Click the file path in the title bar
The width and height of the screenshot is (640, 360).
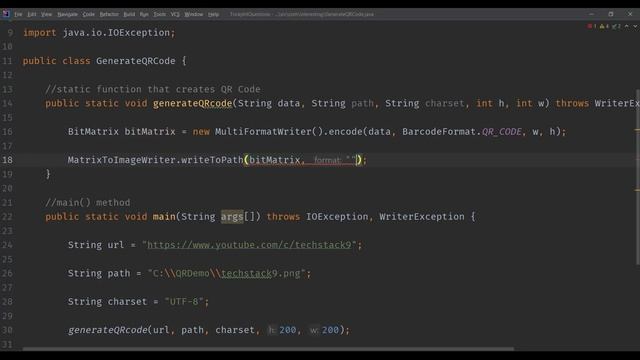click(x=325, y=14)
